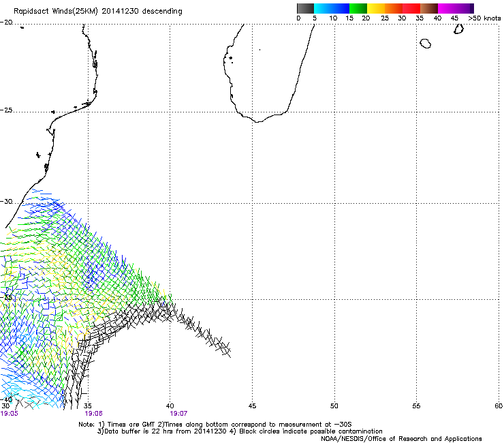Click the NOAA/NESDIS credit text
504x443 pixels.
tap(401, 439)
